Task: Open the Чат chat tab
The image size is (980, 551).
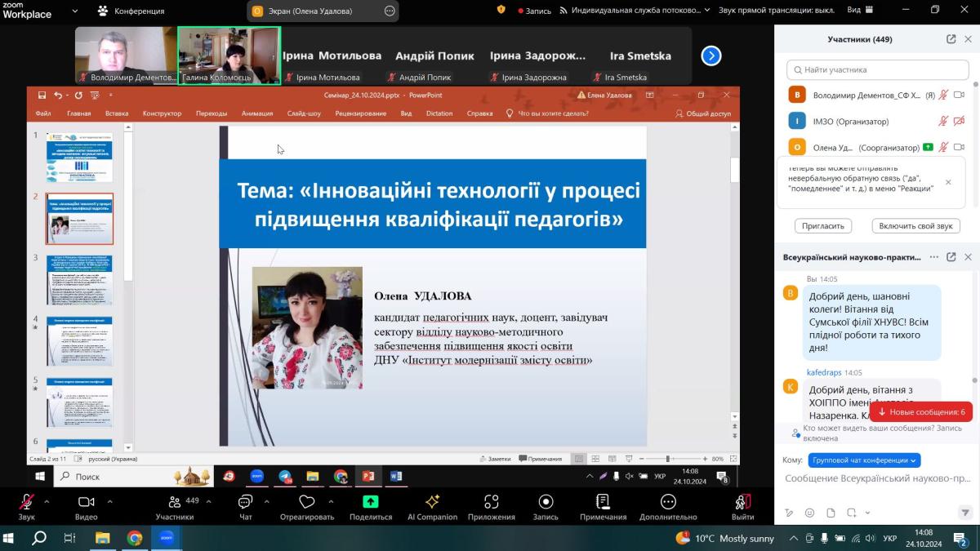Action: pos(245,501)
